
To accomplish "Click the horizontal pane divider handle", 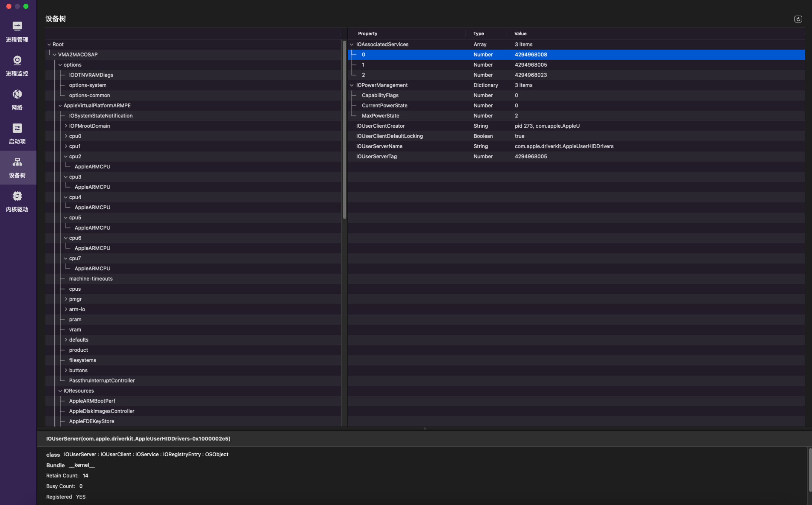I will coord(425,428).
